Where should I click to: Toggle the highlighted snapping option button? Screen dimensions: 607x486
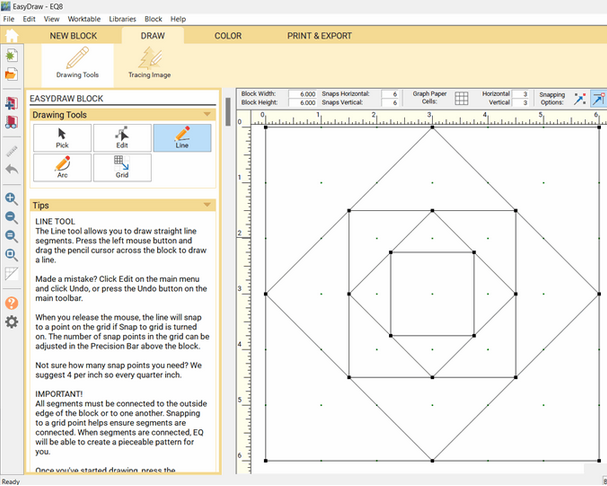click(x=598, y=98)
